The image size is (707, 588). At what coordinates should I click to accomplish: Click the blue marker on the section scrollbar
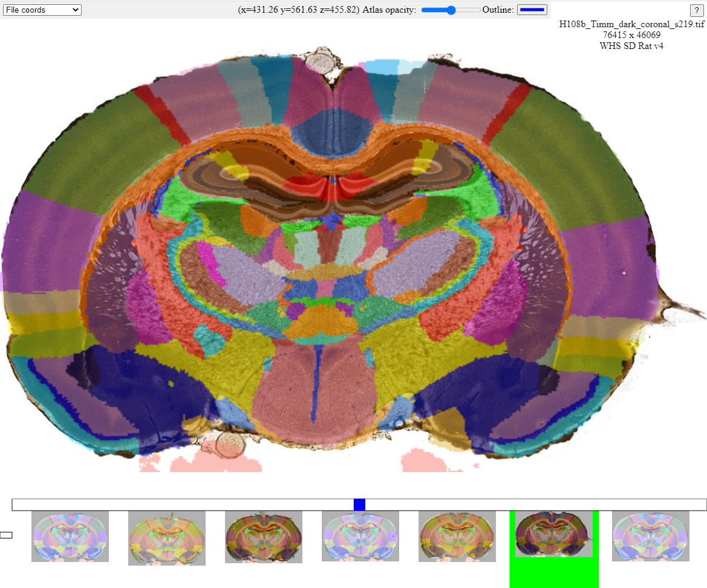point(359,505)
